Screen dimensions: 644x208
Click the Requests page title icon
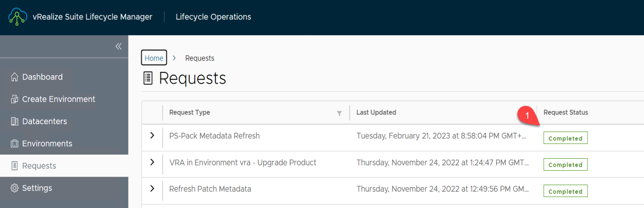click(148, 78)
